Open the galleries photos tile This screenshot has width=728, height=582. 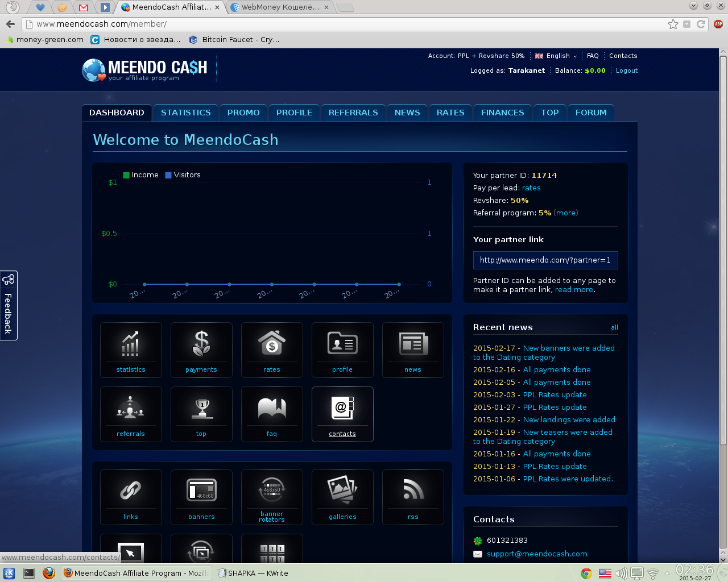click(342, 497)
